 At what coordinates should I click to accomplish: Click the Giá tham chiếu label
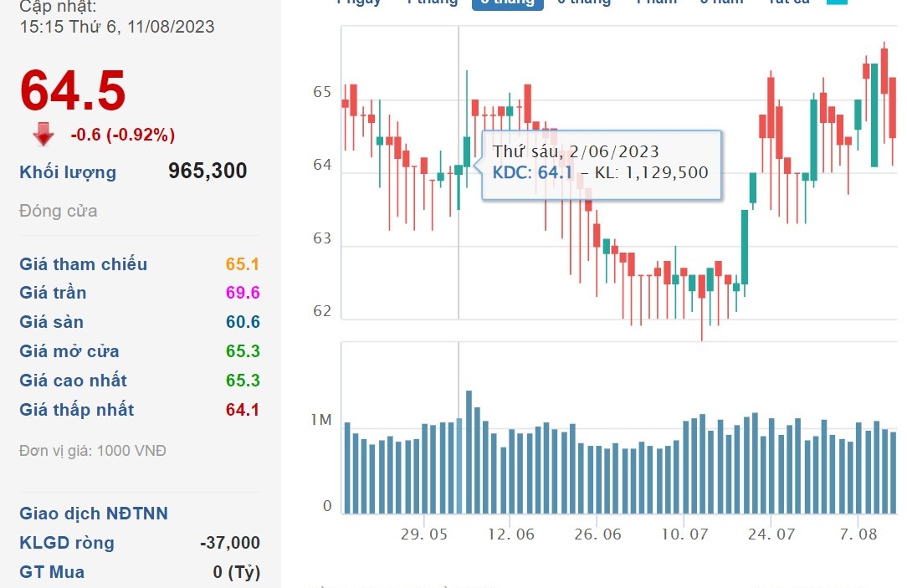[83, 264]
